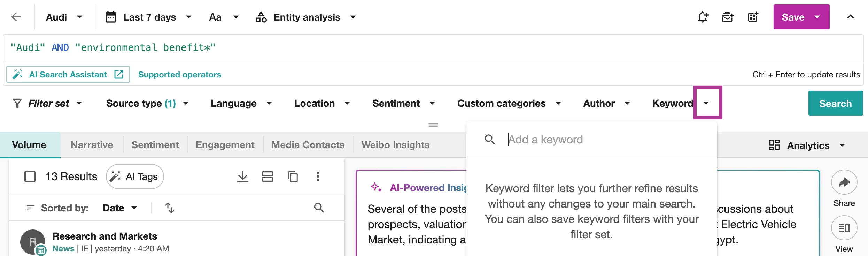Open the Supported operators link
This screenshot has height=256, width=868.
[179, 75]
